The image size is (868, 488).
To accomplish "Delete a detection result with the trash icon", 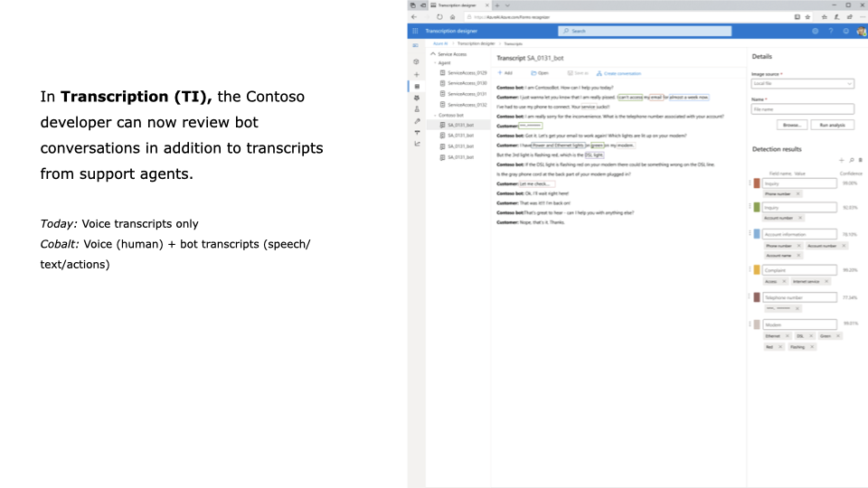I will click(860, 160).
